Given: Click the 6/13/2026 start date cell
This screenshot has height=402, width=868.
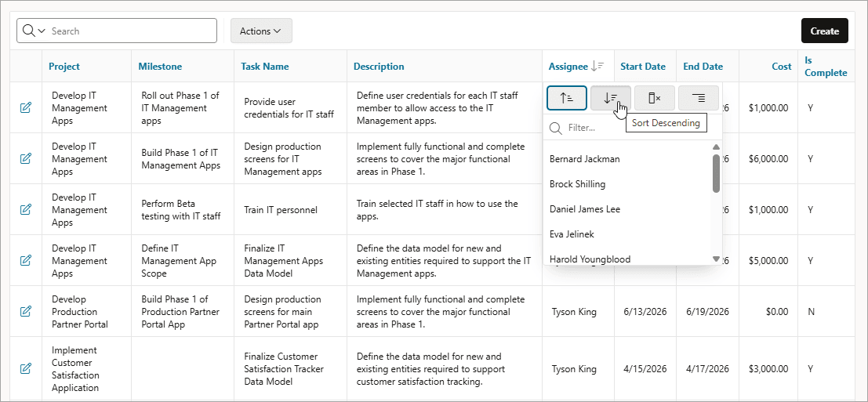Looking at the screenshot, I should point(645,311).
